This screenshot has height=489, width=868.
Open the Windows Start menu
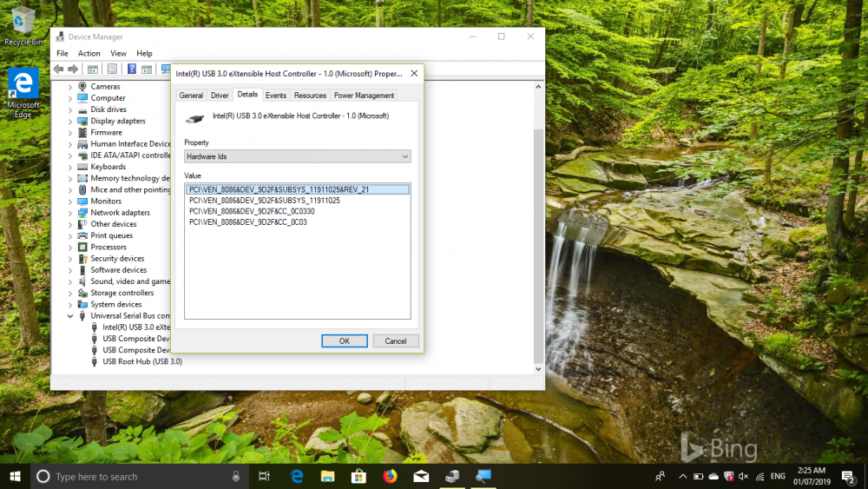click(x=15, y=476)
